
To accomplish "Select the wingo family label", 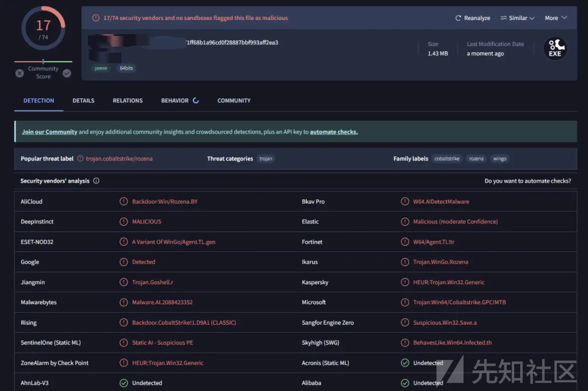I will pos(500,159).
